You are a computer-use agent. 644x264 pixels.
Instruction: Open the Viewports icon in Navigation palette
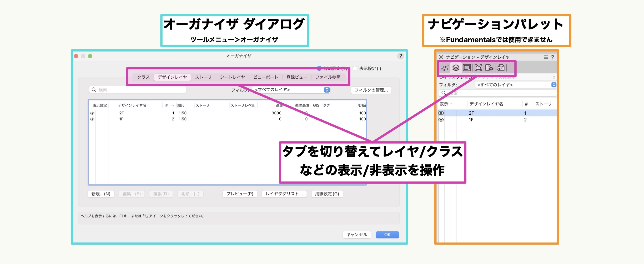point(478,68)
